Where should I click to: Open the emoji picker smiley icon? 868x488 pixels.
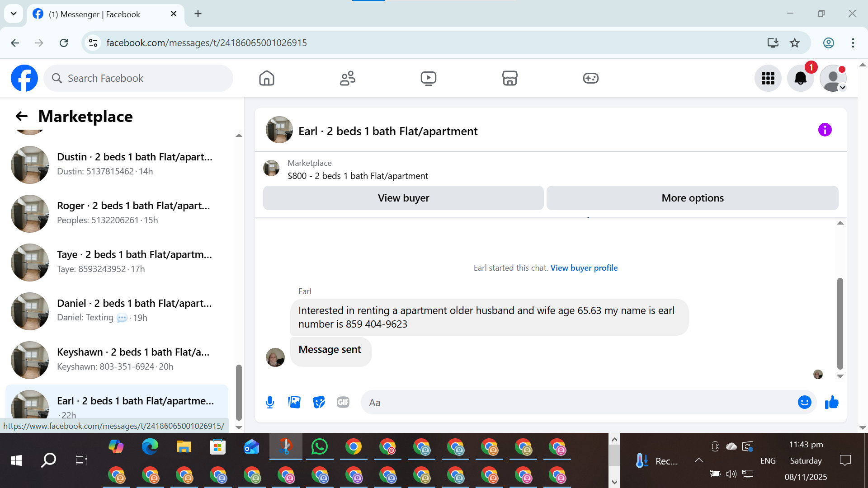pyautogui.click(x=804, y=402)
